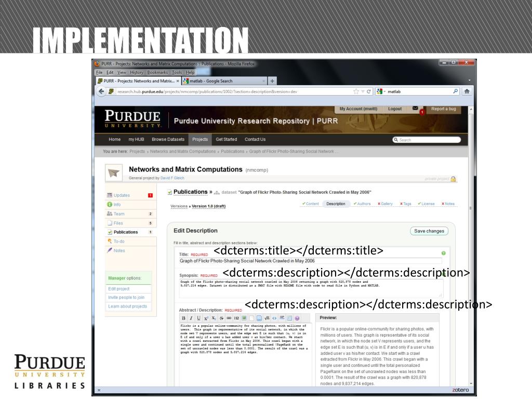Insert numbered list via the 1 2 icon
Image resolution: width=532 pixels, height=399 pixels.
(236, 318)
